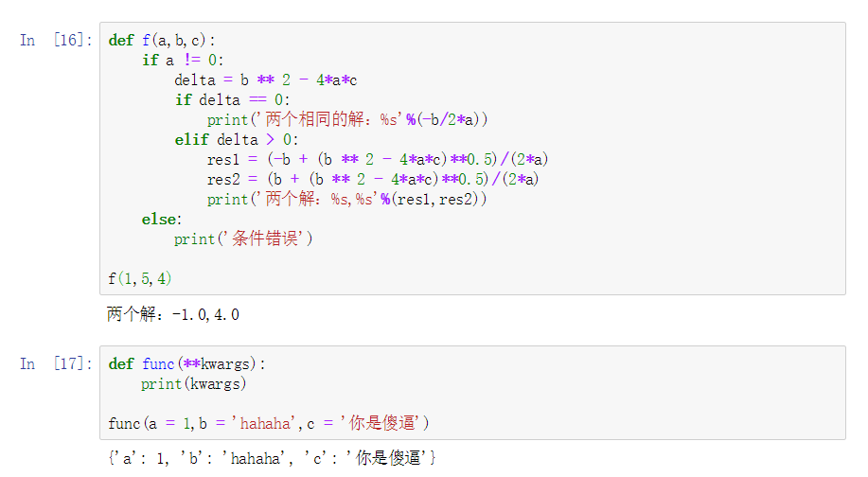Click the print '两个解' statement with res1,res2
Screen dimensions: 868x477
click(x=347, y=199)
